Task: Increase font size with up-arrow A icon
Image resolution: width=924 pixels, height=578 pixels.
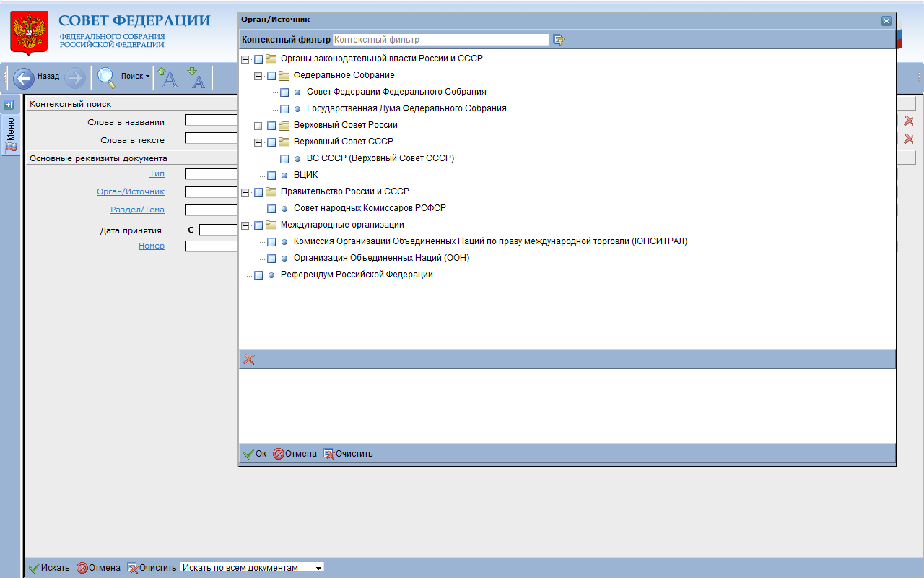Action: [168, 77]
